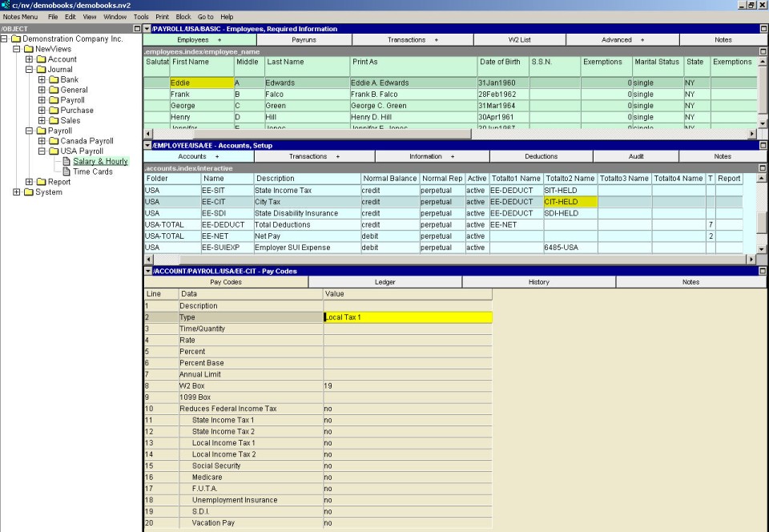This screenshot has height=532, width=769.
Task: Click the maximize box on the Employees panel title bar
Action: [x=763, y=29]
